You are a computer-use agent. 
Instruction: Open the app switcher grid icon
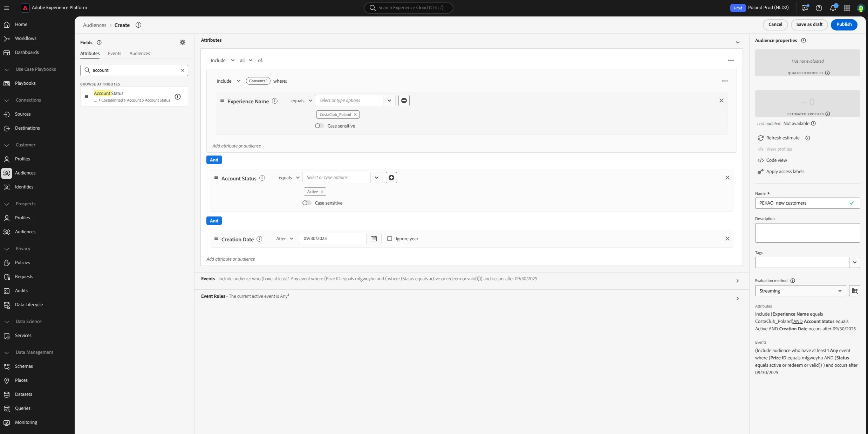click(847, 8)
